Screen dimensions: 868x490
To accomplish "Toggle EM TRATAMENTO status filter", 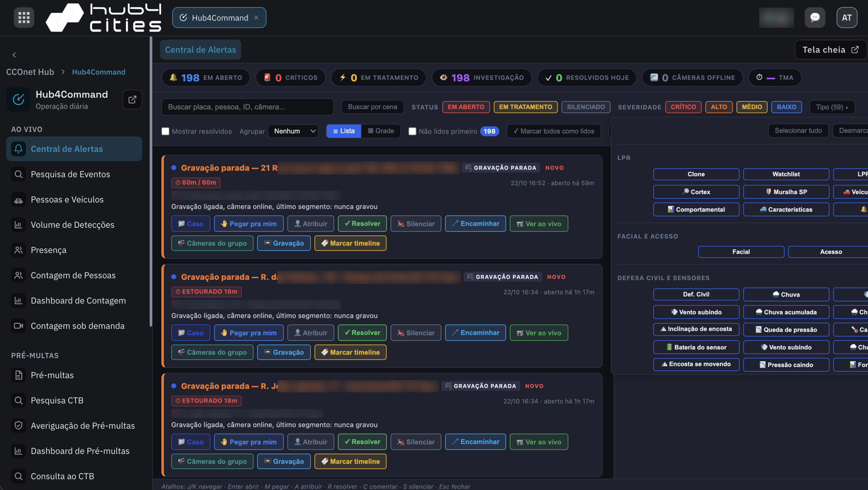I will pos(526,107).
